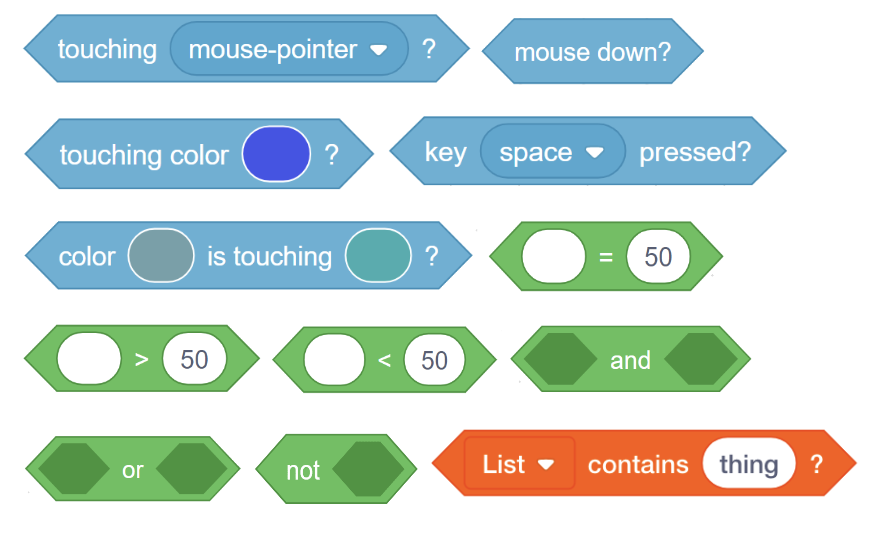Open the space key dropdown
876x550 pixels.
click(x=552, y=152)
